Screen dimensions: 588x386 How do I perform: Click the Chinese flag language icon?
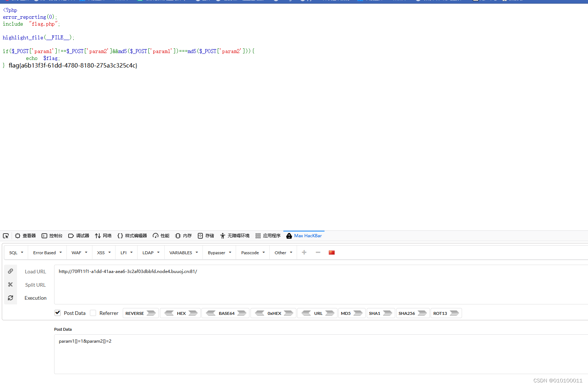(332, 252)
